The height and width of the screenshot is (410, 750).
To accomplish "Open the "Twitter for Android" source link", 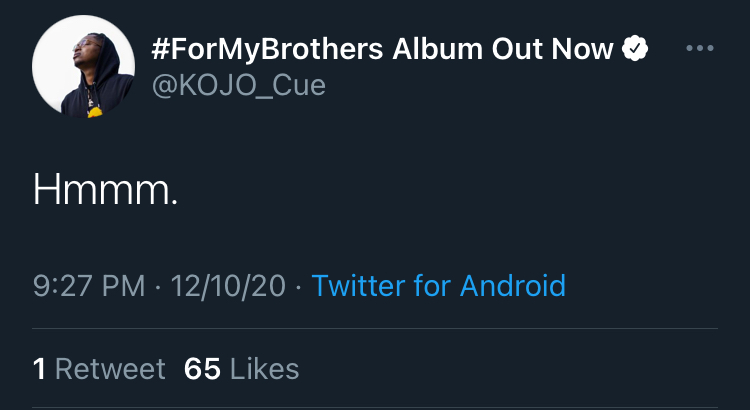I will [x=438, y=286].
